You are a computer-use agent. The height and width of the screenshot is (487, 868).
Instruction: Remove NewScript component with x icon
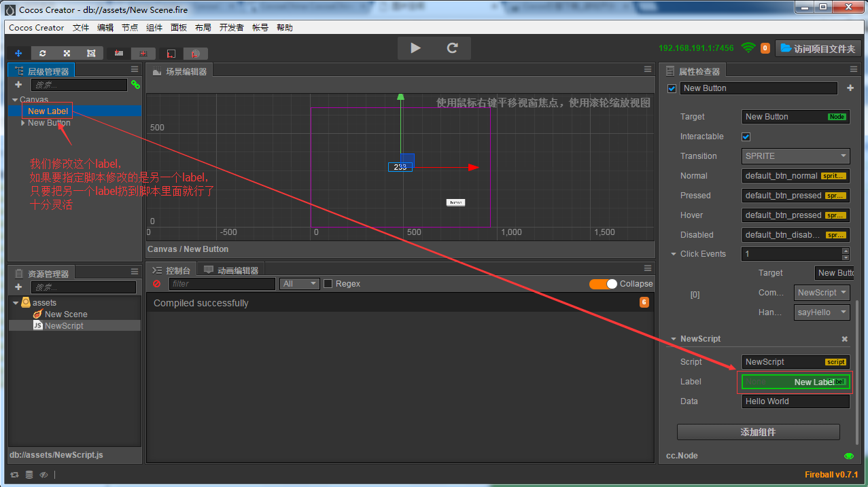pyautogui.click(x=845, y=339)
